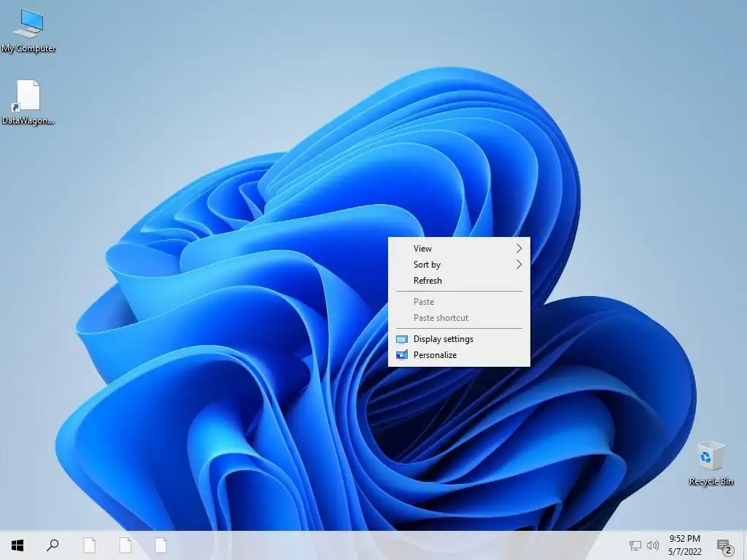747x560 pixels.
Task: Click the Display settings monitor icon
Action: (x=402, y=339)
